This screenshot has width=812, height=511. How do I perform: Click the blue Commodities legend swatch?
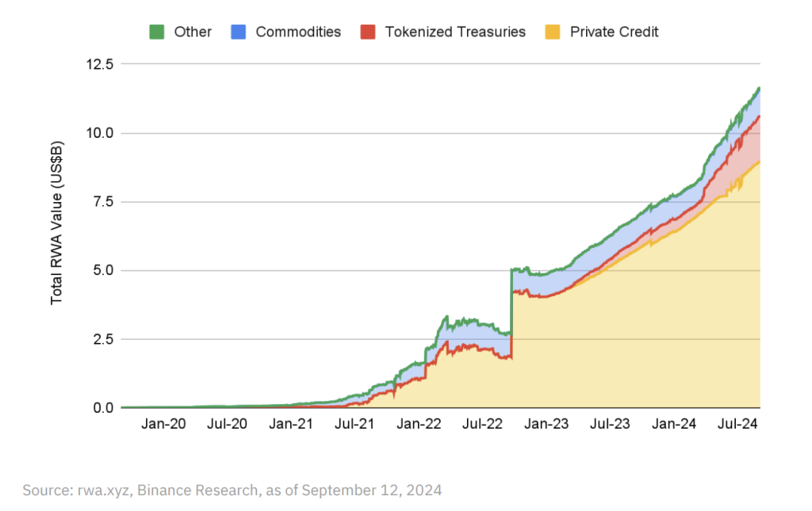coord(239,32)
